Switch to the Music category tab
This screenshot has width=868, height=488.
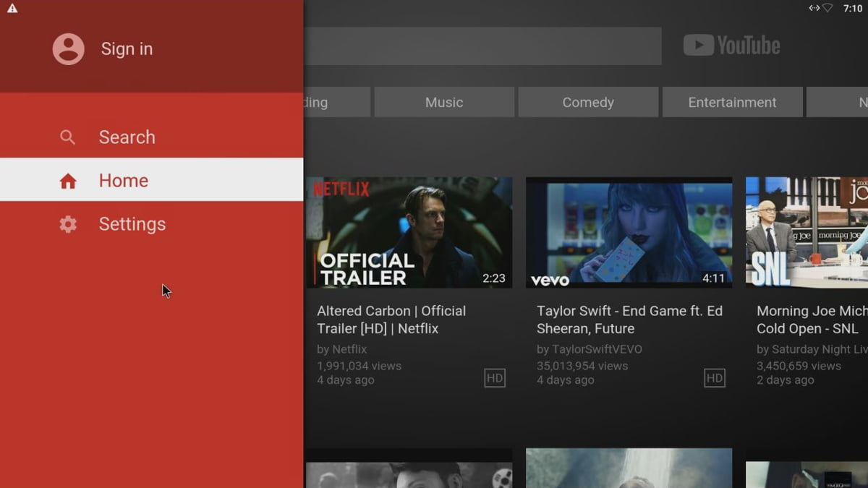tap(443, 102)
